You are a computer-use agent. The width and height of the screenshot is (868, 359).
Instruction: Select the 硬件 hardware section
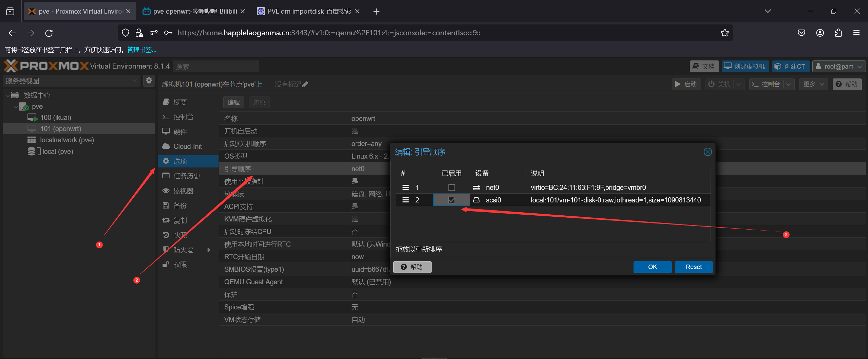181,131
